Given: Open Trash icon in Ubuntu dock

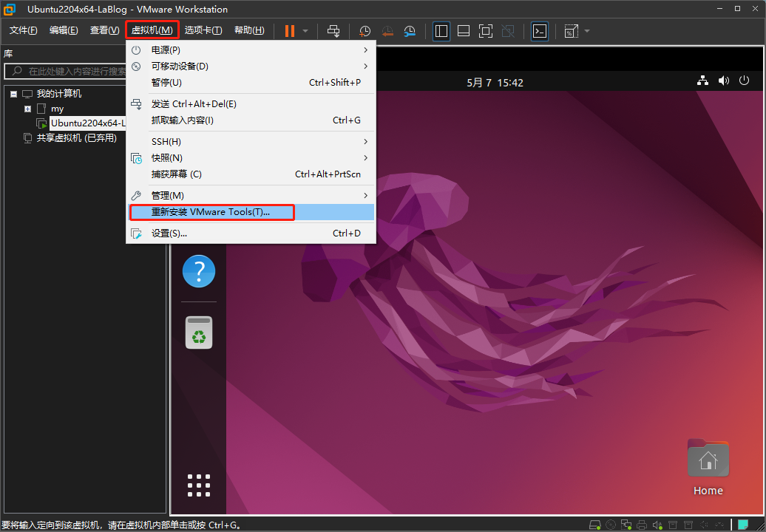Looking at the screenshot, I should pyautogui.click(x=199, y=332).
